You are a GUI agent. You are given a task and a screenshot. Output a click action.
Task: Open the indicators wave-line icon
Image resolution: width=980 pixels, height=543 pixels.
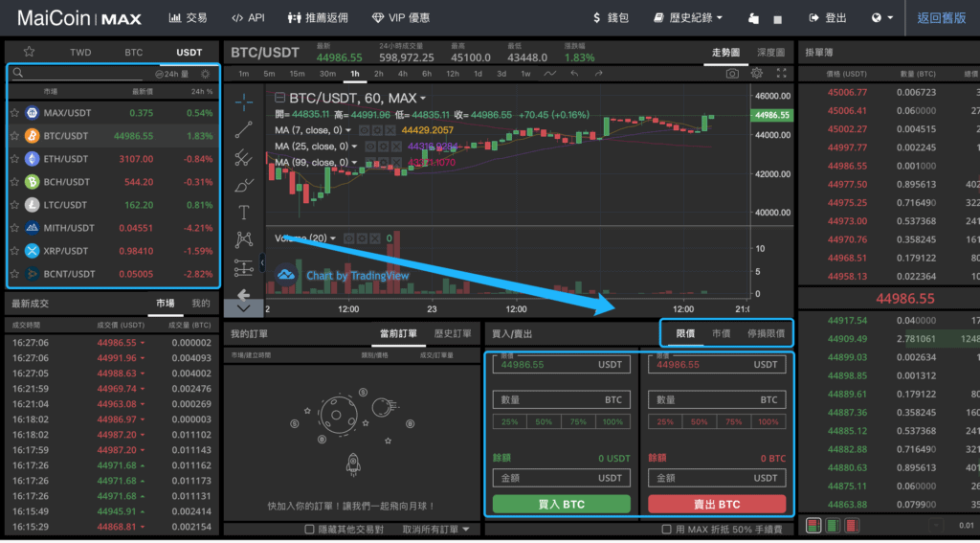coord(550,74)
